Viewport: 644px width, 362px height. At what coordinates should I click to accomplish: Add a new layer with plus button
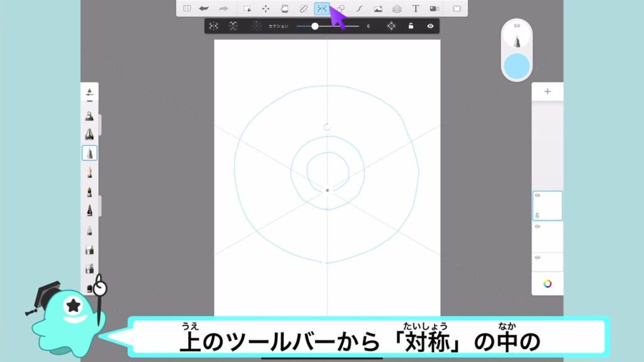[x=547, y=91]
